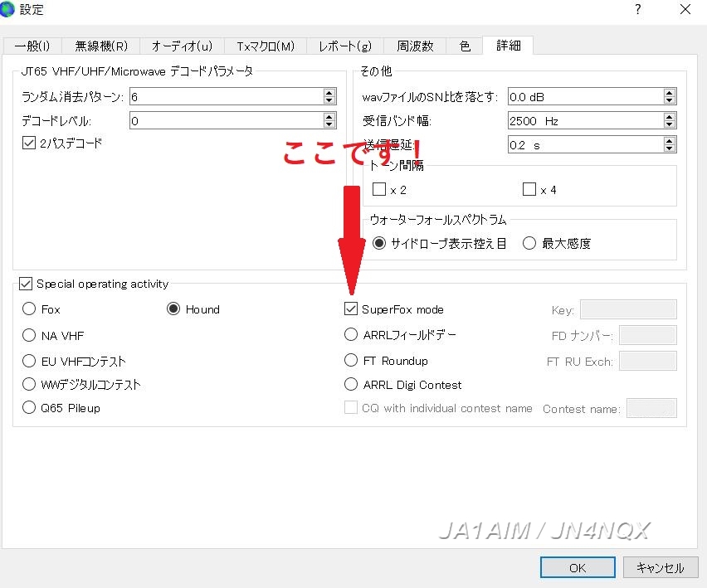
Task: Disable the 2パスデコード checkbox
Action: 29,142
